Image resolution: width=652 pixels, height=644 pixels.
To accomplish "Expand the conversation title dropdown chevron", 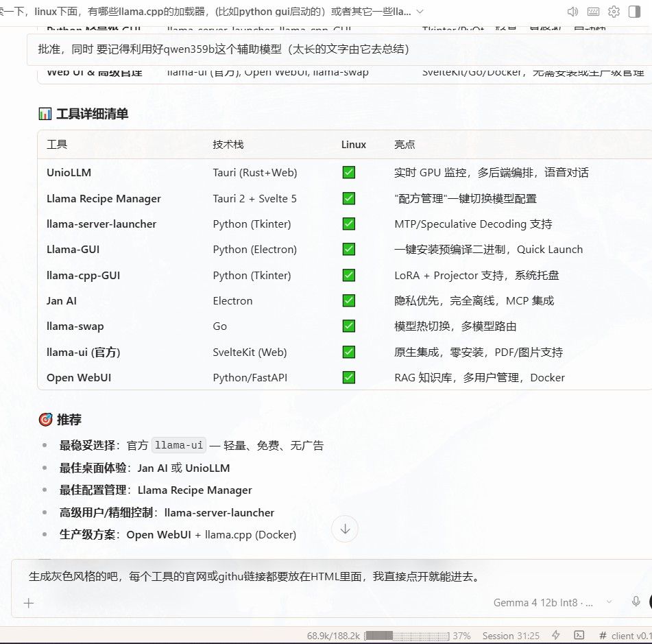I will (420, 12).
